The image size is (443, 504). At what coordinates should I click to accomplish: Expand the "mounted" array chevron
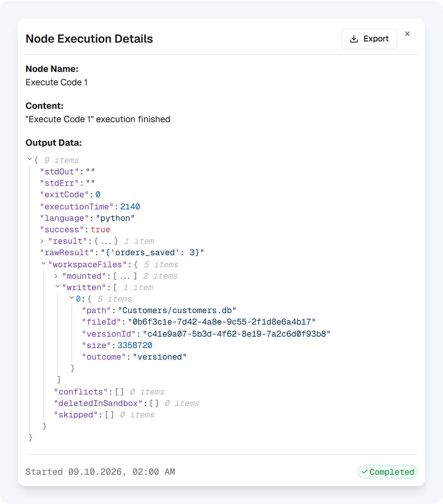[56, 276]
